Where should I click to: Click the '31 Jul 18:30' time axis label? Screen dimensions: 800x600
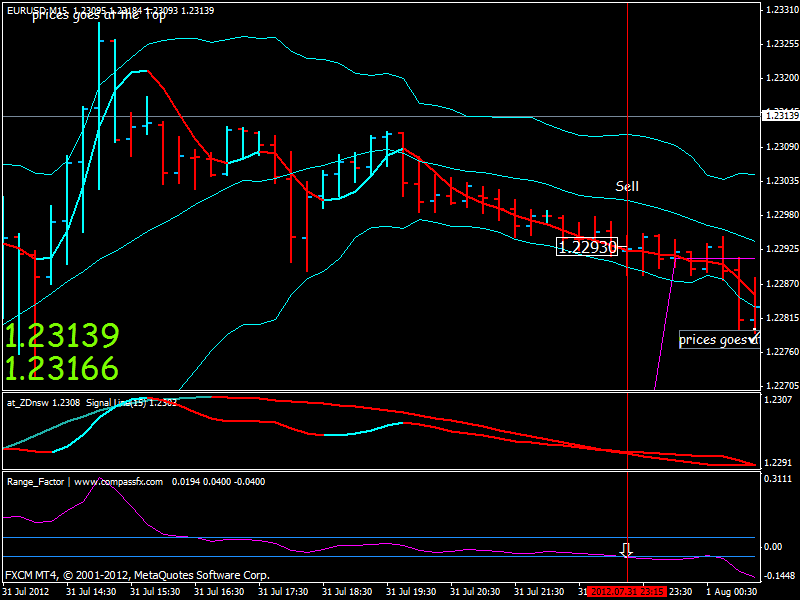point(347,592)
